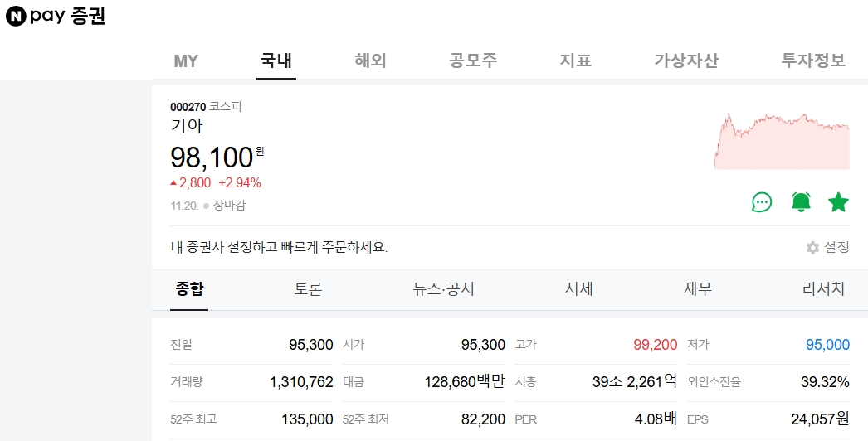Open the MY tab
868x441 pixels.
185,61
